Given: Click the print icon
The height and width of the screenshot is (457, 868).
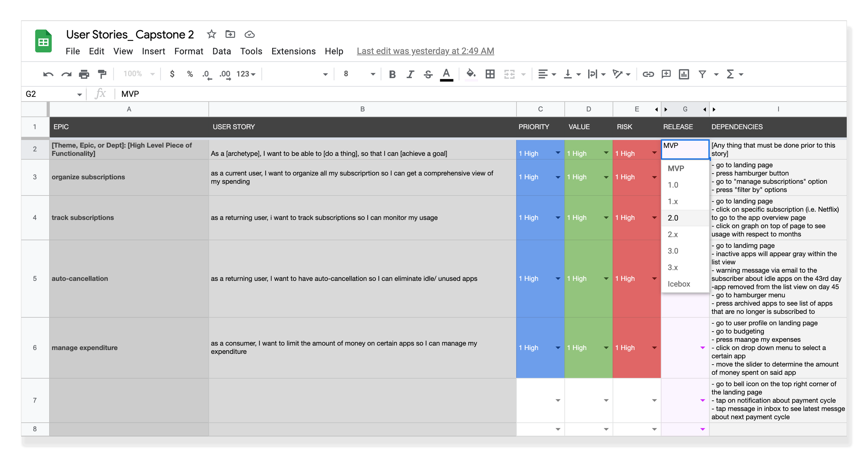Looking at the screenshot, I should pyautogui.click(x=84, y=74).
